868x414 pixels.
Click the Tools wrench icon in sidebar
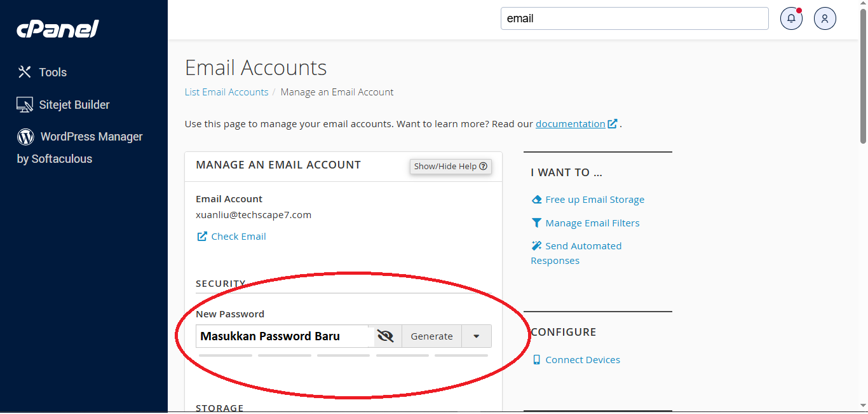[25, 72]
